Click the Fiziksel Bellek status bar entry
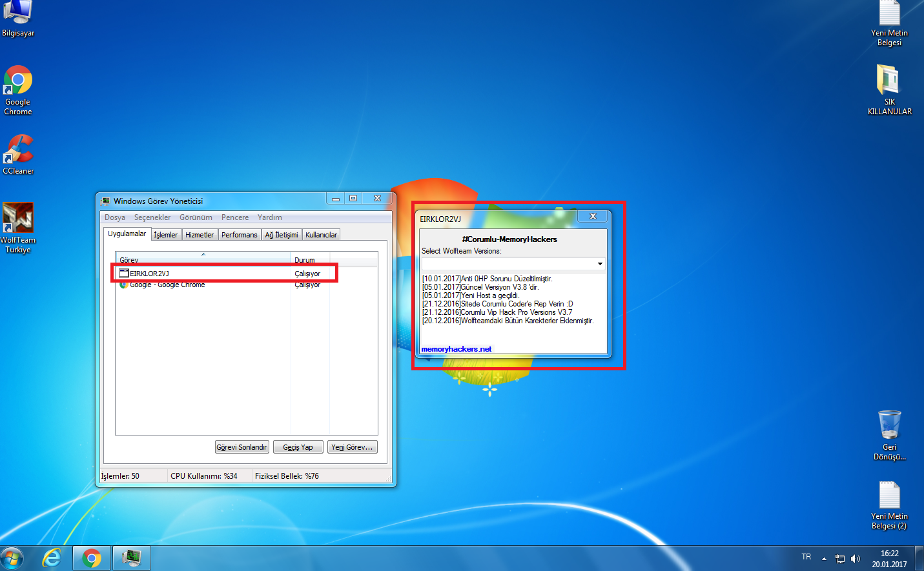The height and width of the screenshot is (571, 924). coord(287,476)
